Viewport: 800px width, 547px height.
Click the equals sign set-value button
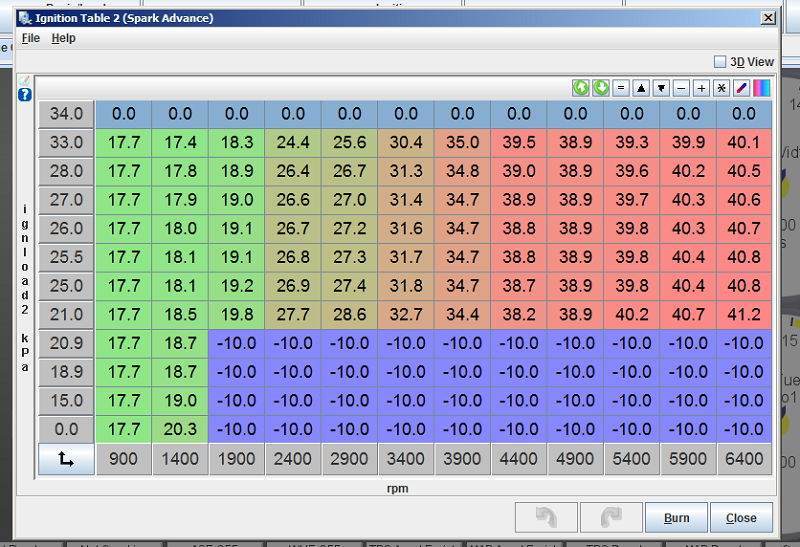621,88
